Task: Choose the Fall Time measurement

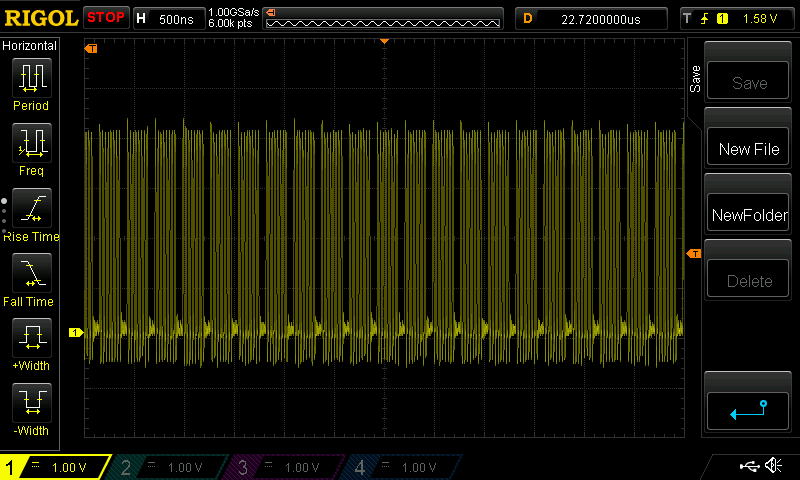Action: point(30,273)
